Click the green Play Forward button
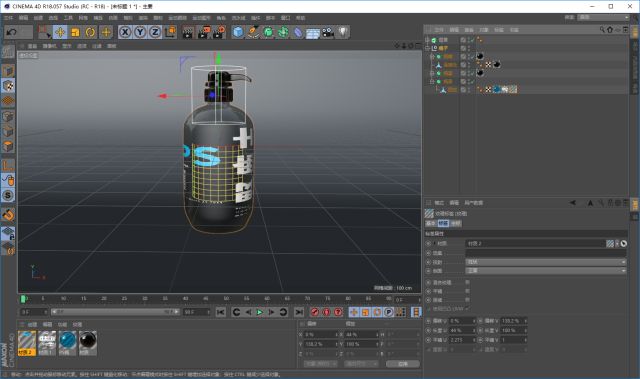The image size is (640, 379). point(260,312)
